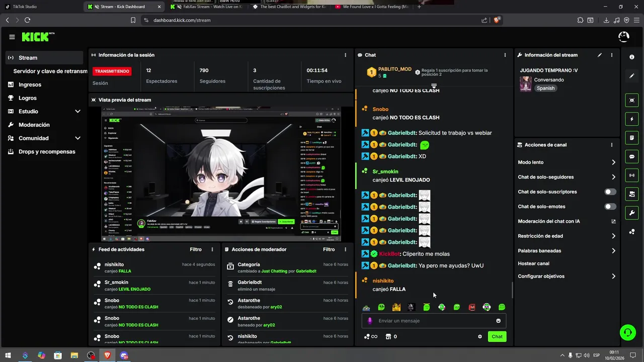Switch to the FabXav Stream browser tab
The height and width of the screenshot is (362, 644).
coord(206,7)
